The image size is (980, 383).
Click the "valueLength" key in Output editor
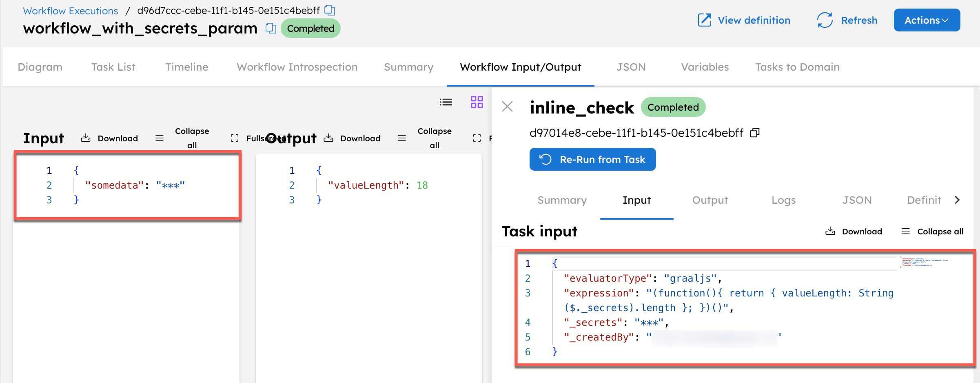coord(366,185)
